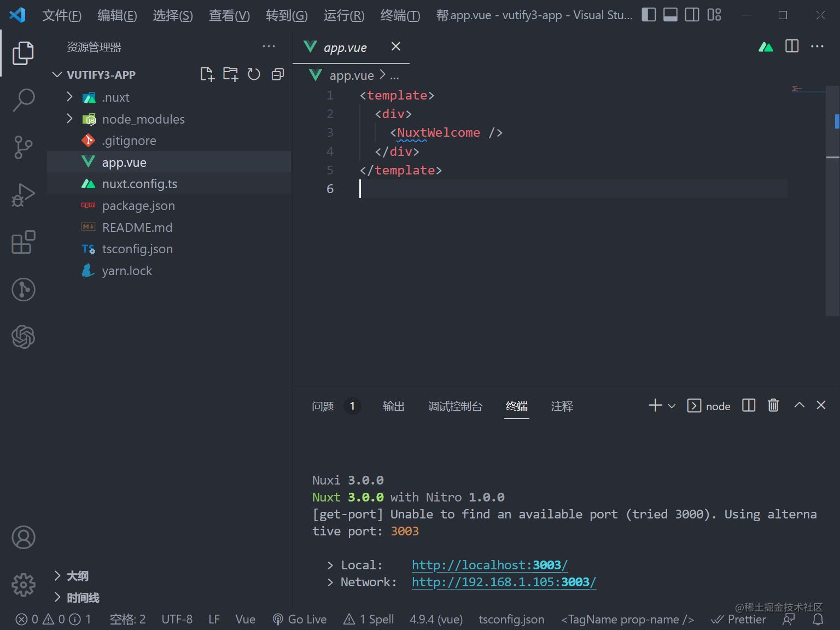Expand the .nuxt folder

point(69,97)
